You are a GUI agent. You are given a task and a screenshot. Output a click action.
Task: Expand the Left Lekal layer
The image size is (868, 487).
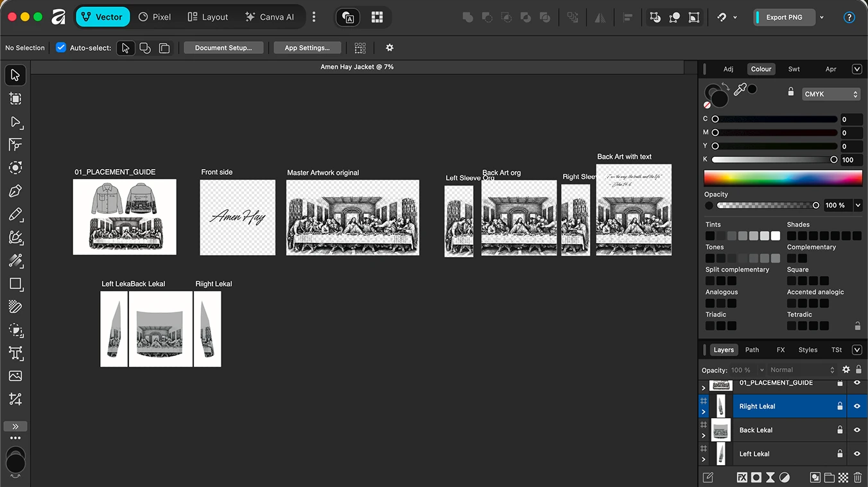704,459
